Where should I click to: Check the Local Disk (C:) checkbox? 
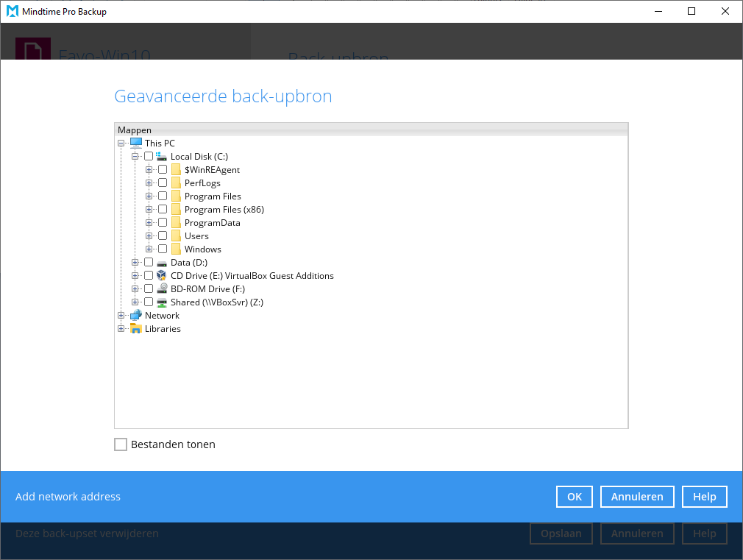[x=149, y=156]
